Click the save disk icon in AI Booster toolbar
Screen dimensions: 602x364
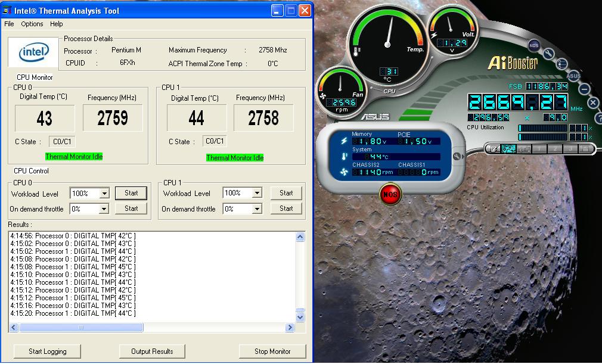pyautogui.click(x=585, y=149)
